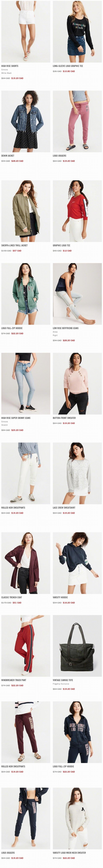This screenshot has width=103, height=868.
Task: Select the Sherpa-Lined Twill Jacket link
Action: click(x=14, y=245)
